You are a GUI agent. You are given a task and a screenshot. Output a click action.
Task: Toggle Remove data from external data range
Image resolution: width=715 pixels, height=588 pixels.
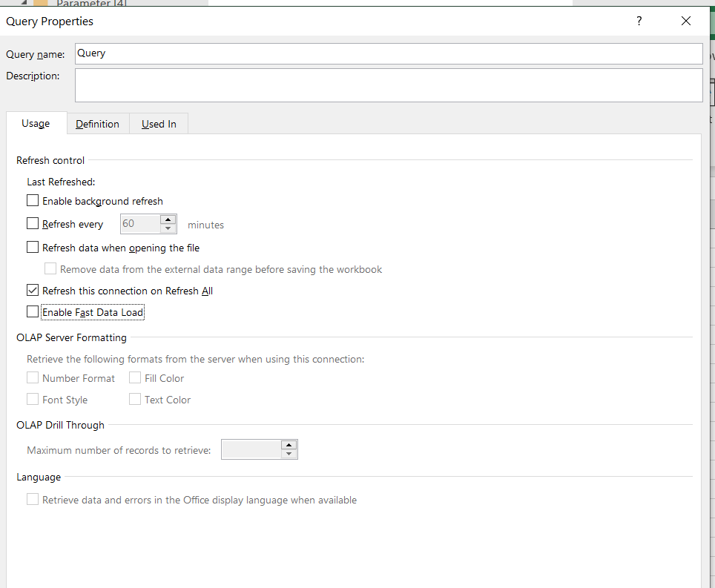click(x=50, y=269)
